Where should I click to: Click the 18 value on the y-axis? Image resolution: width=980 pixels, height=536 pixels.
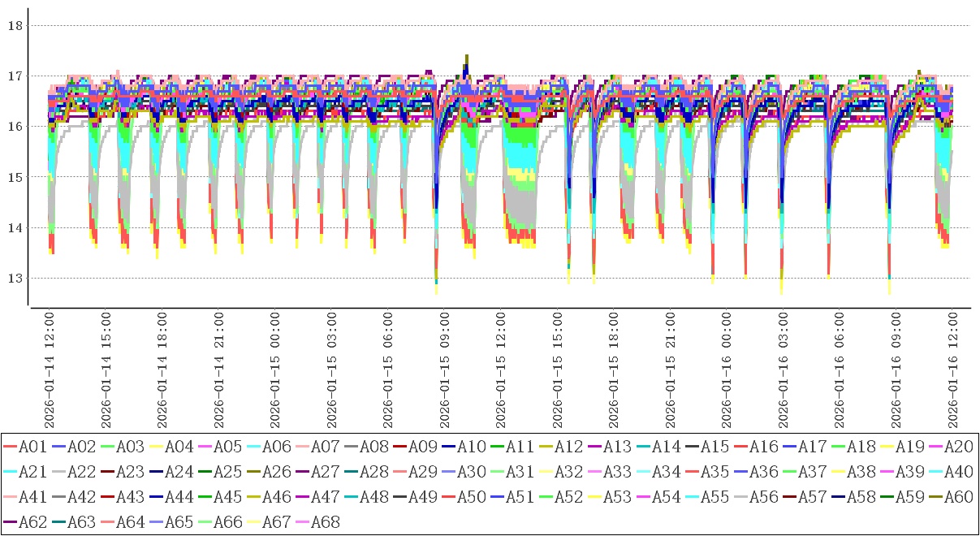coord(15,25)
